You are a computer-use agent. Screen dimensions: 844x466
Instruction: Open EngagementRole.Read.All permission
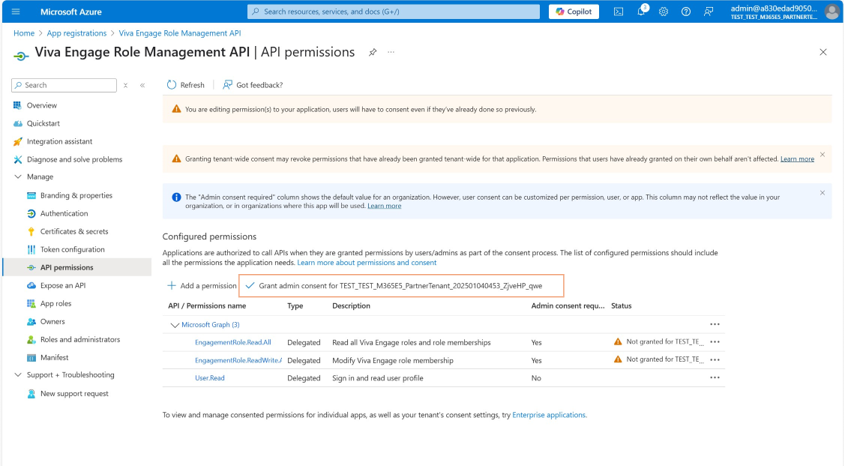[x=233, y=342]
